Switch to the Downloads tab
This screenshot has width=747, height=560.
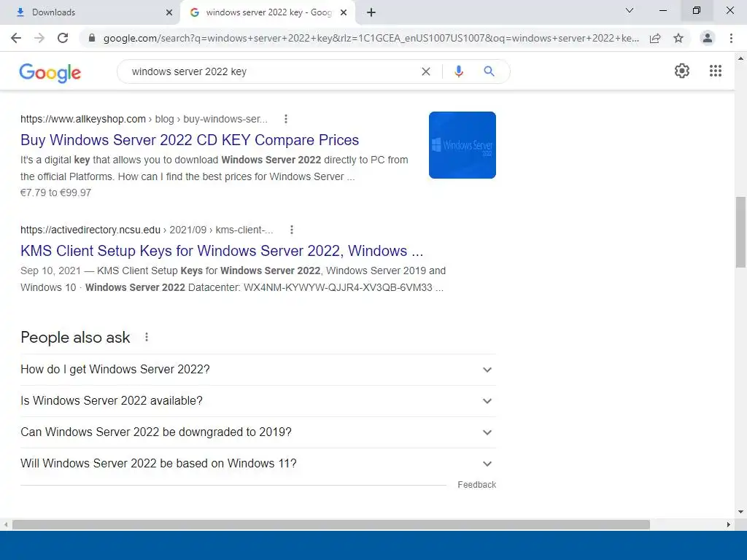click(x=90, y=12)
